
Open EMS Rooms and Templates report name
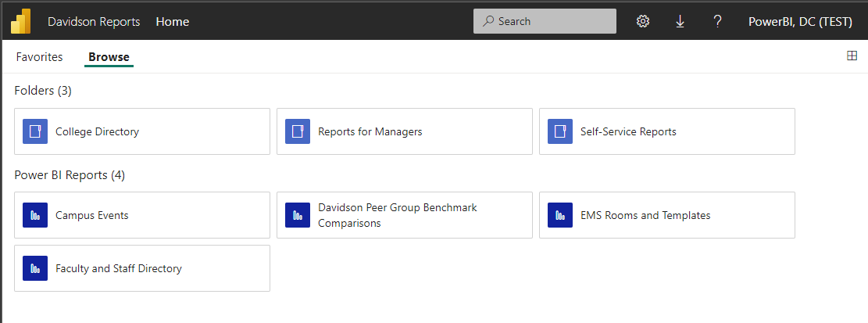pos(645,216)
